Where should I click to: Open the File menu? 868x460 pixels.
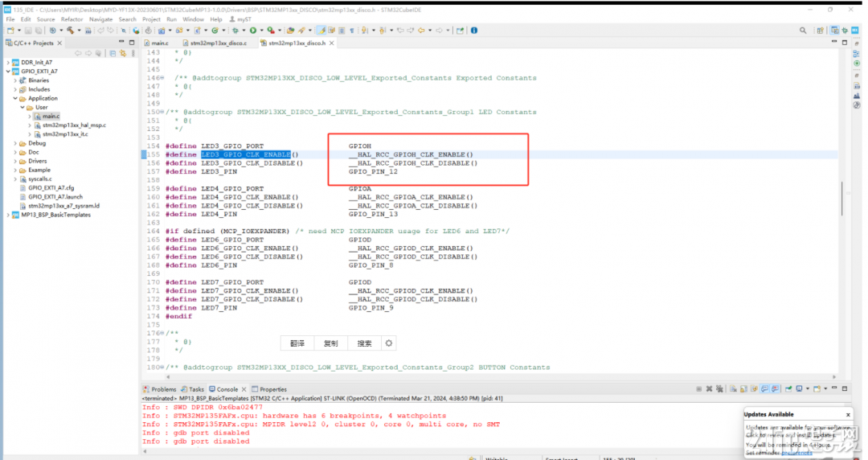pos(10,19)
